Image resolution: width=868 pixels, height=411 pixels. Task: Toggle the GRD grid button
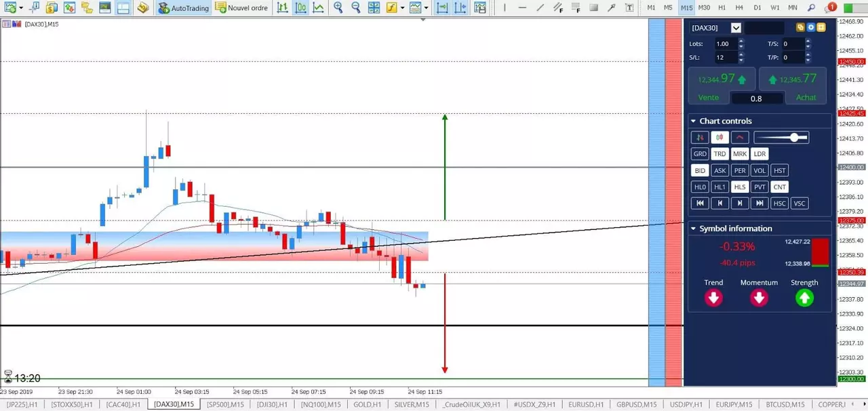point(700,154)
